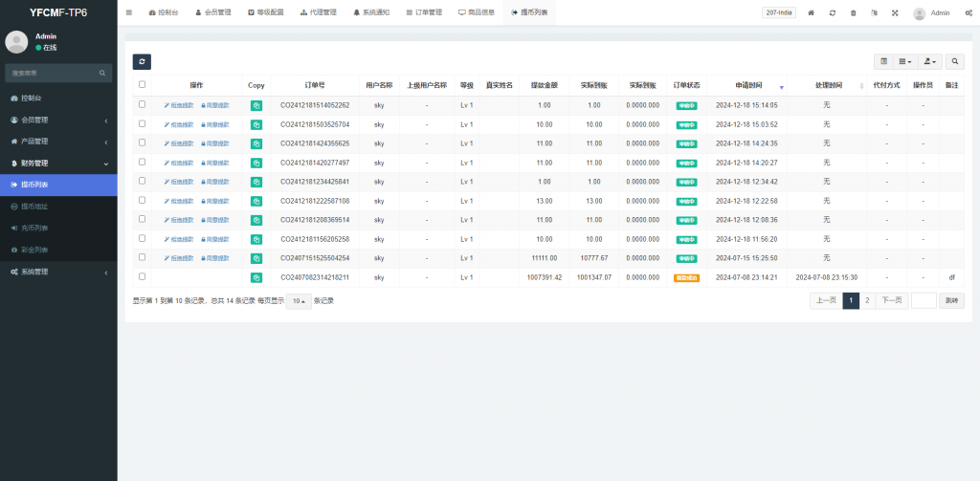Select checkbox for order CO2407151525504254
The height and width of the screenshot is (481, 980).
(142, 257)
